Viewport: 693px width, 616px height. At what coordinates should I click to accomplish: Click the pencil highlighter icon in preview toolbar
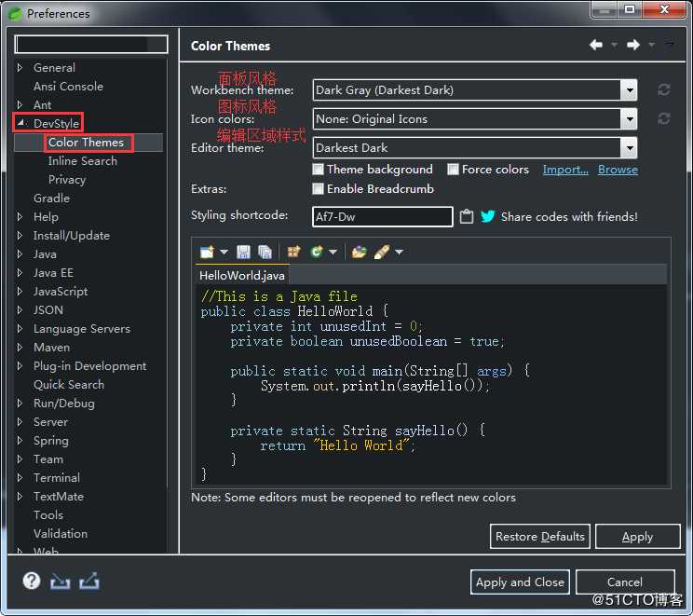coord(381,252)
